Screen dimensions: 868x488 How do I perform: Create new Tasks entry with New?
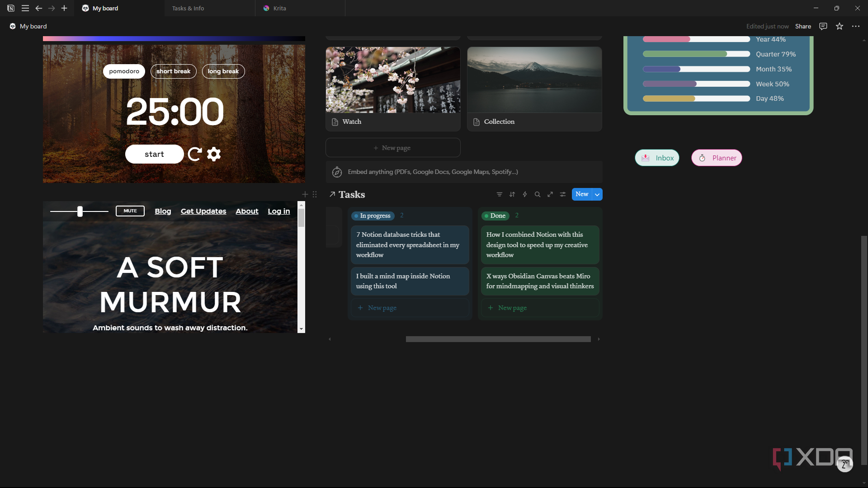point(582,194)
